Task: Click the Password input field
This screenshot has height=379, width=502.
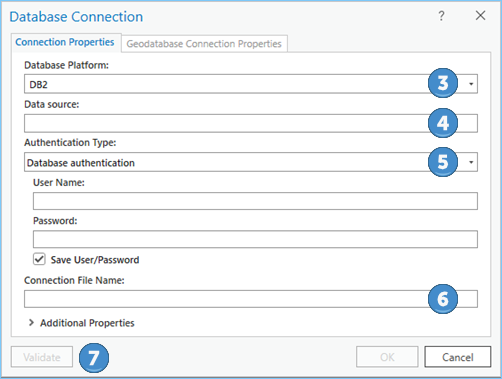Action: (x=255, y=239)
